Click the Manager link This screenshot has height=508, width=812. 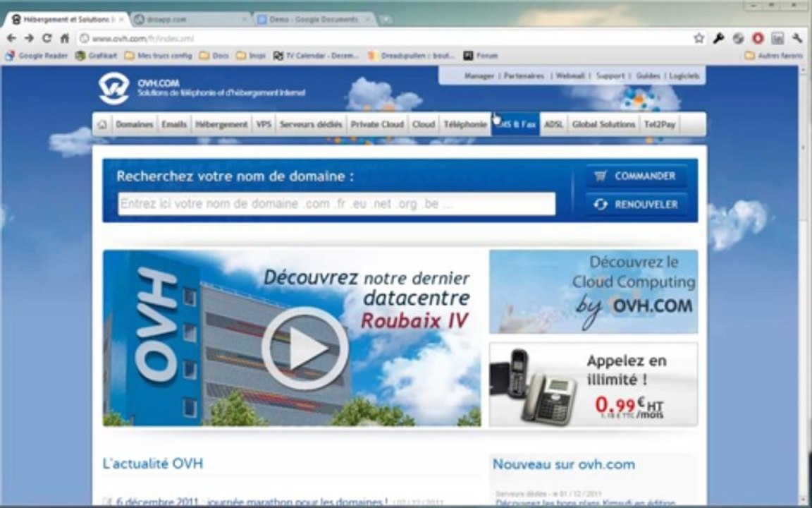pyautogui.click(x=479, y=75)
